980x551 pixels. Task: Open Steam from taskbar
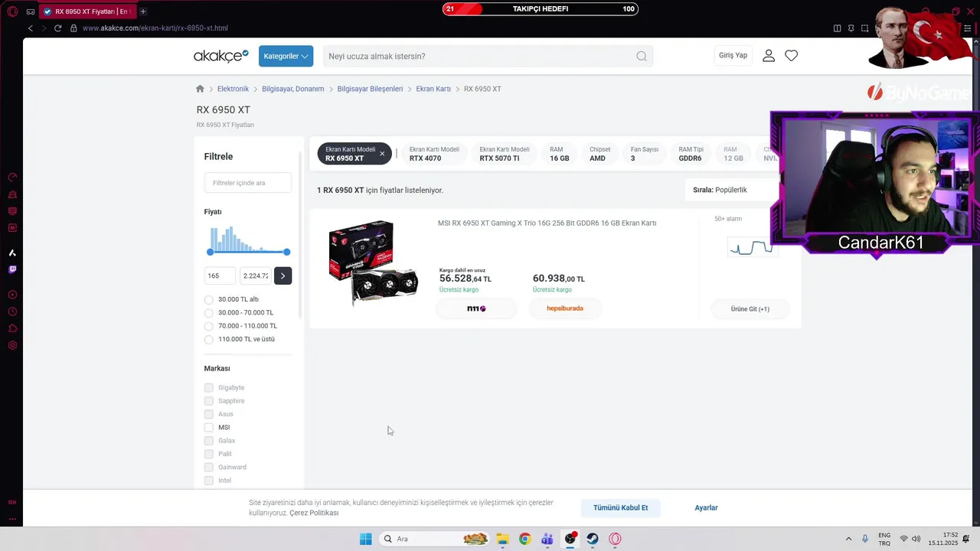(593, 539)
